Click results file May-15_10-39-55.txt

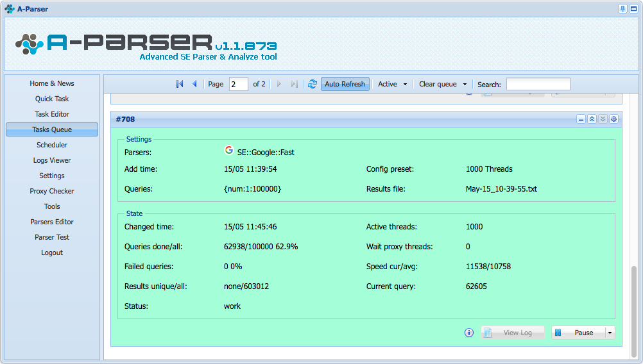point(501,189)
